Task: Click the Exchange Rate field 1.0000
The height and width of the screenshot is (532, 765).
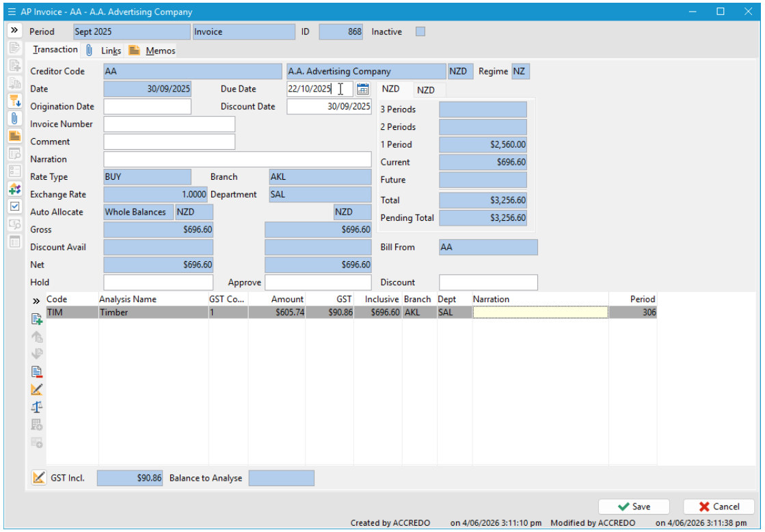Action: [x=155, y=194]
